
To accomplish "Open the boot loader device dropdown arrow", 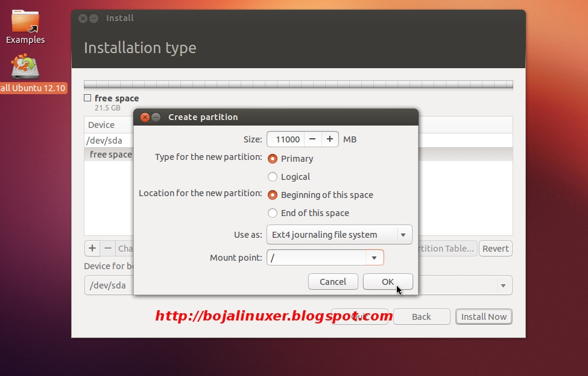I will click(503, 285).
